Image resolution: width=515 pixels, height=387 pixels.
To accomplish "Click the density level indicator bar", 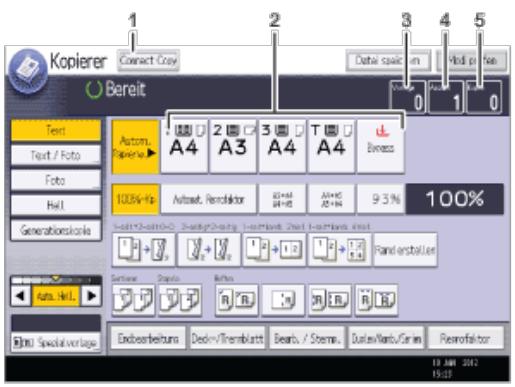I will pos(56,280).
